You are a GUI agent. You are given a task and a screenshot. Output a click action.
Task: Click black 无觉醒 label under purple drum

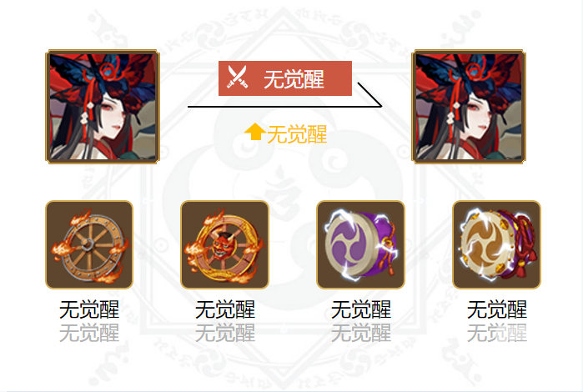point(361,309)
